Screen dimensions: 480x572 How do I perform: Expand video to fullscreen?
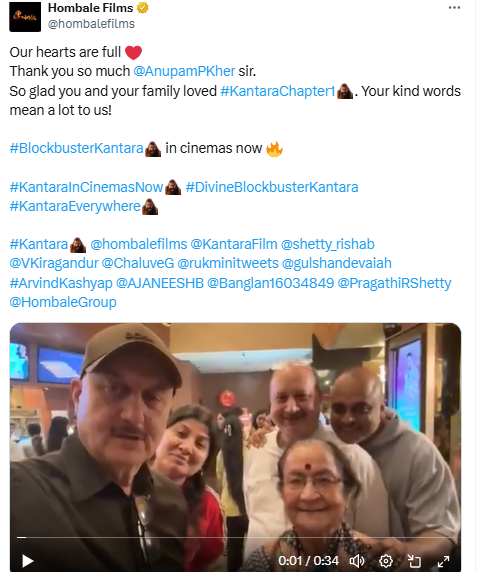click(443, 561)
